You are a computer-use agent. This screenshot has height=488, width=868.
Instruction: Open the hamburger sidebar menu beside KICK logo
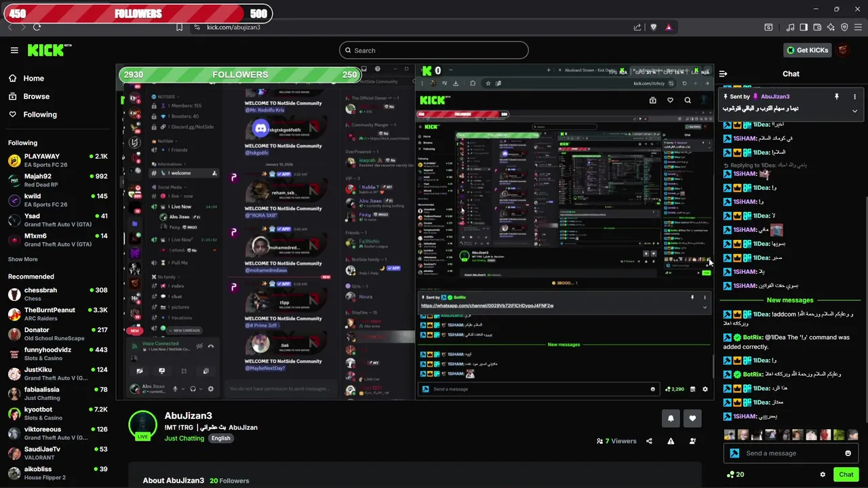click(x=14, y=50)
